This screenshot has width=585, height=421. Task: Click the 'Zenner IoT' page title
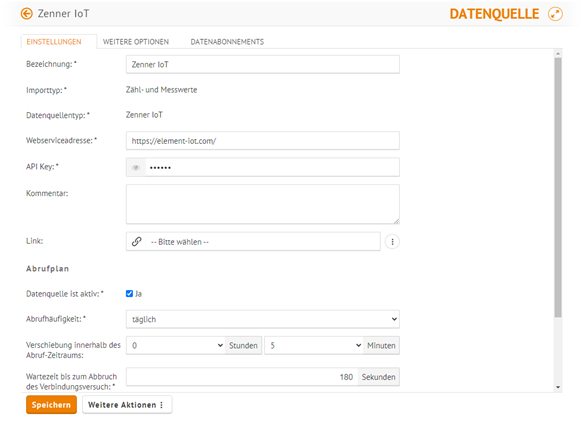click(x=63, y=14)
